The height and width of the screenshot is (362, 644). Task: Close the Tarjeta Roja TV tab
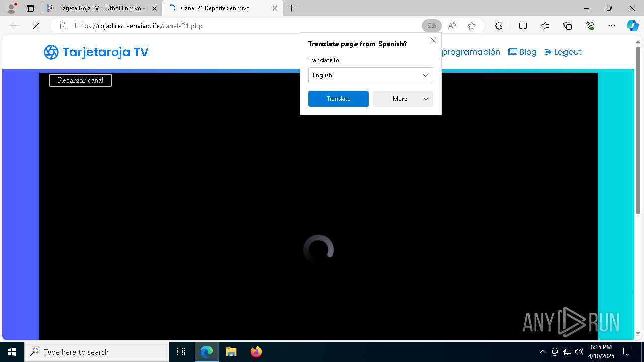[x=154, y=8]
